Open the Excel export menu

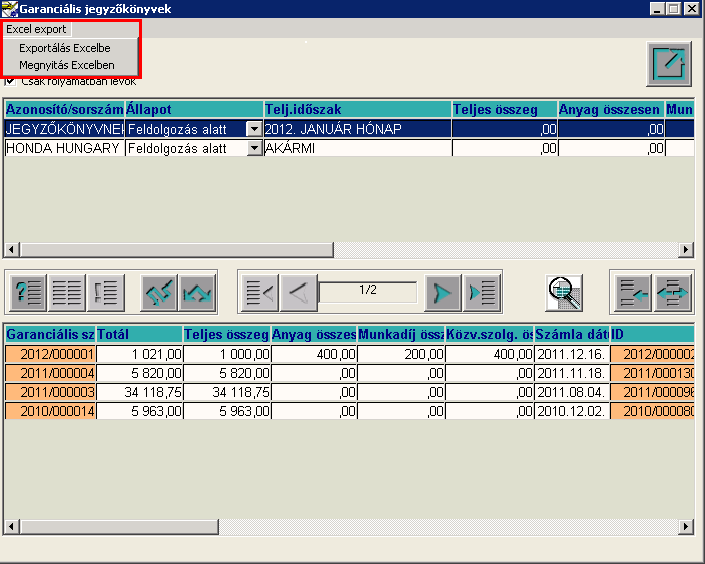click(36, 29)
